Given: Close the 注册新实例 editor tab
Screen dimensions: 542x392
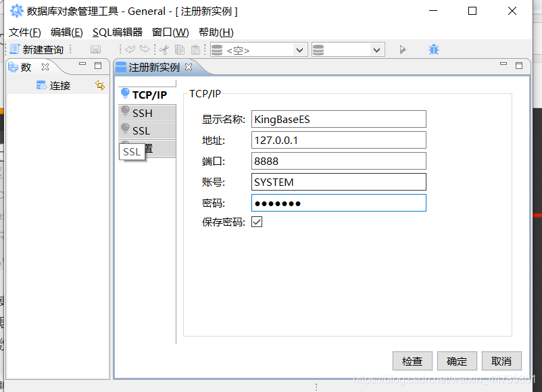Looking at the screenshot, I should (x=189, y=67).
